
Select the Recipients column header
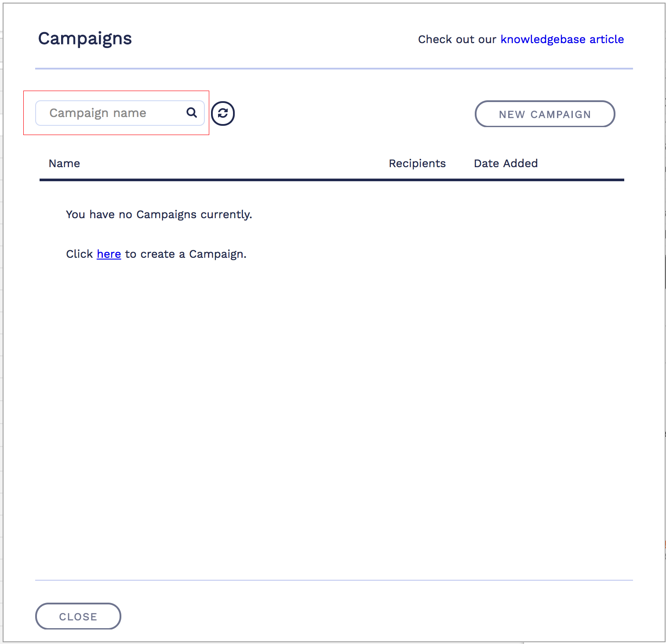click(x=417, y=164)
